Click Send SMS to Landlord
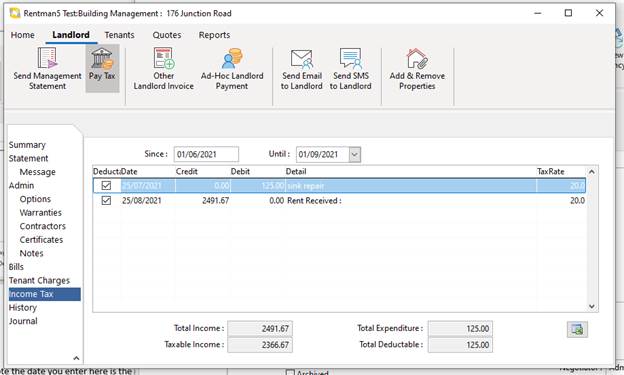 coord(351,69)
